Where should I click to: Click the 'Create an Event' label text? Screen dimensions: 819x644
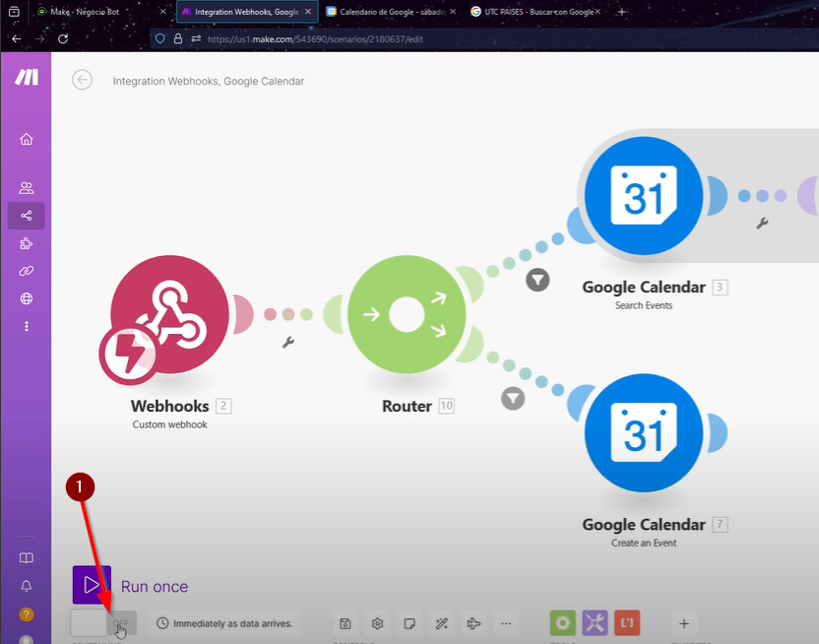(644, 544)
